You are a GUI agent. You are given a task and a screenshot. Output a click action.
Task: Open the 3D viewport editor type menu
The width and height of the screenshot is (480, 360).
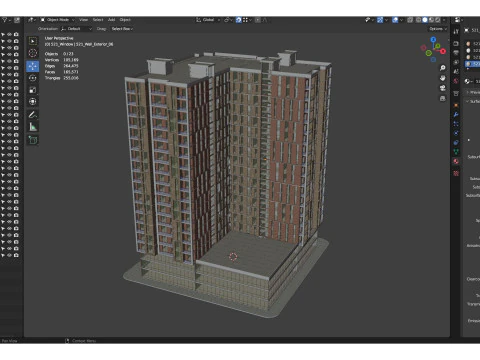tap(31, 20)
